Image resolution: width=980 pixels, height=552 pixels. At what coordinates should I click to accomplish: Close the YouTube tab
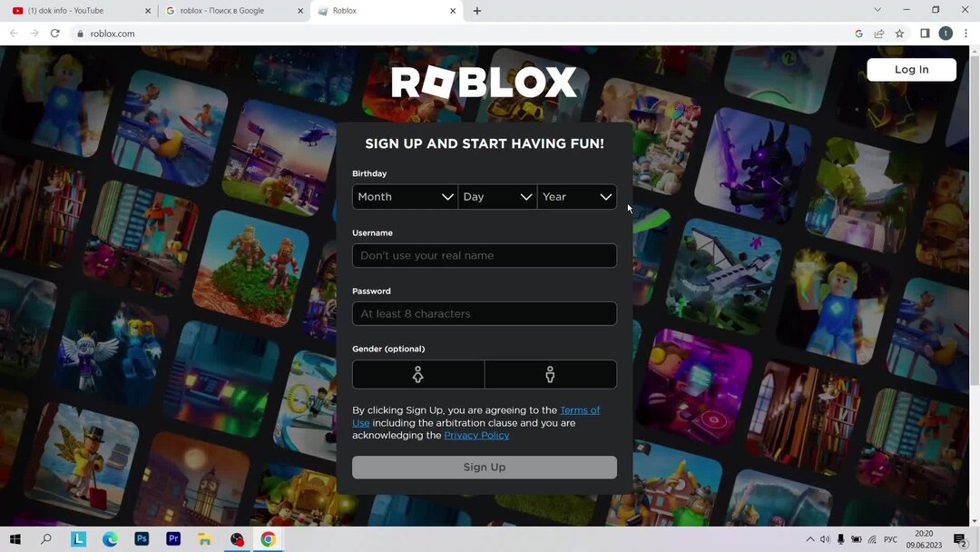(x=148, y=11)
